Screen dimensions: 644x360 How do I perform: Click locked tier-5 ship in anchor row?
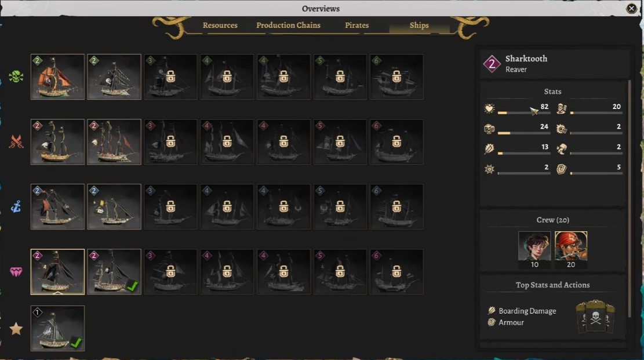340,207
